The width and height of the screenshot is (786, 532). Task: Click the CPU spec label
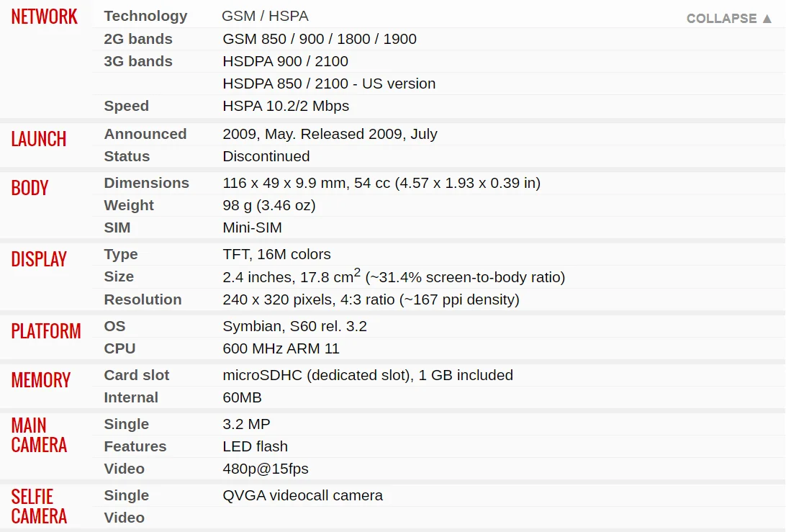click(x=119, y=348)
